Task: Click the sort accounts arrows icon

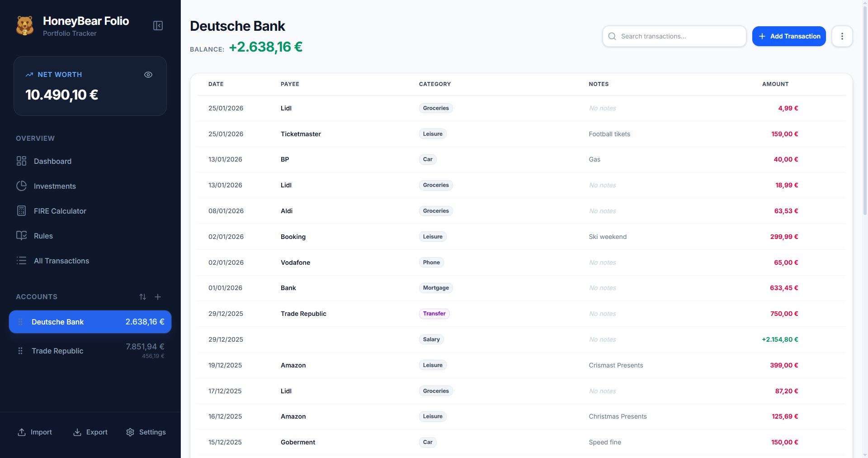Action: 143,297
